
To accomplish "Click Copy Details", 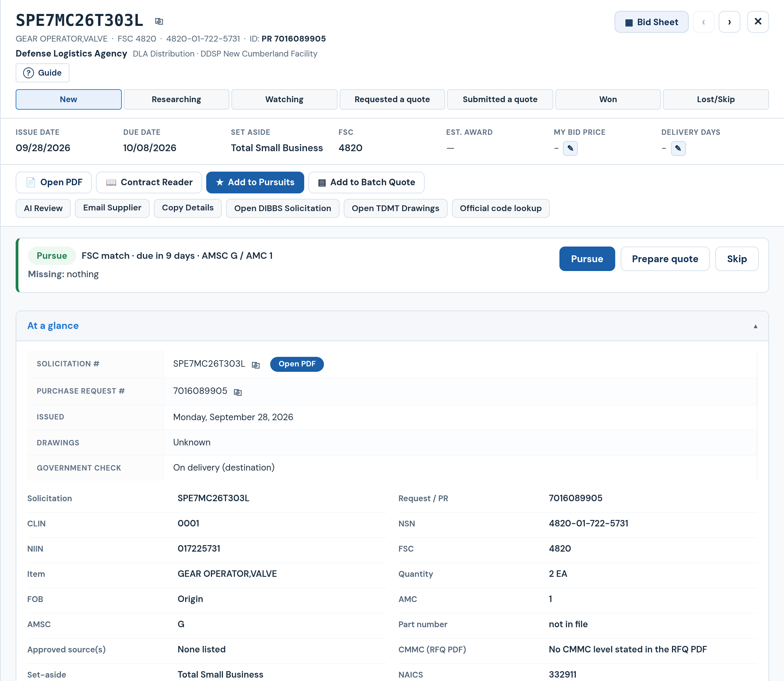I will tap(187, 208).
